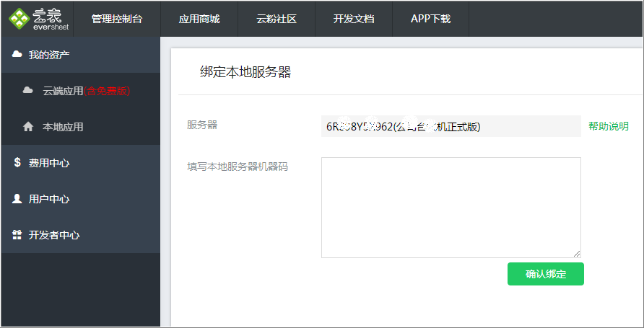The width and height of the screenshot is (644, 328).
Task: Click the gift icon beside 开发者中心
Action: point(17,235)
